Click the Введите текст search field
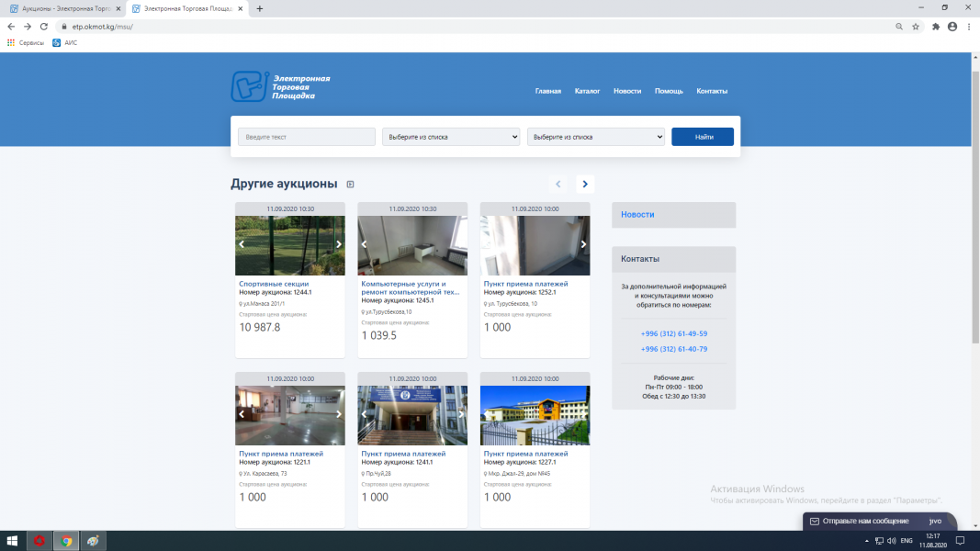Image resolution: width=980 pixels, height=551 pixels. 307,137
